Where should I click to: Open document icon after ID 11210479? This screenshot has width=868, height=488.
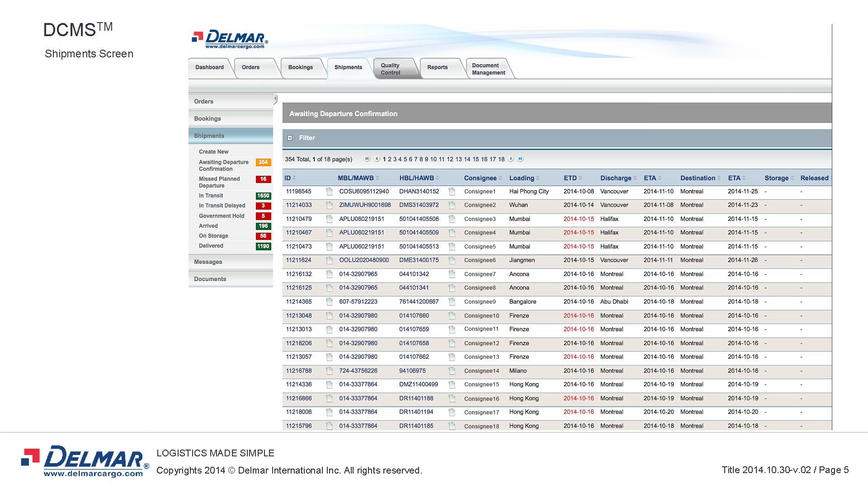tap(329, 219)
